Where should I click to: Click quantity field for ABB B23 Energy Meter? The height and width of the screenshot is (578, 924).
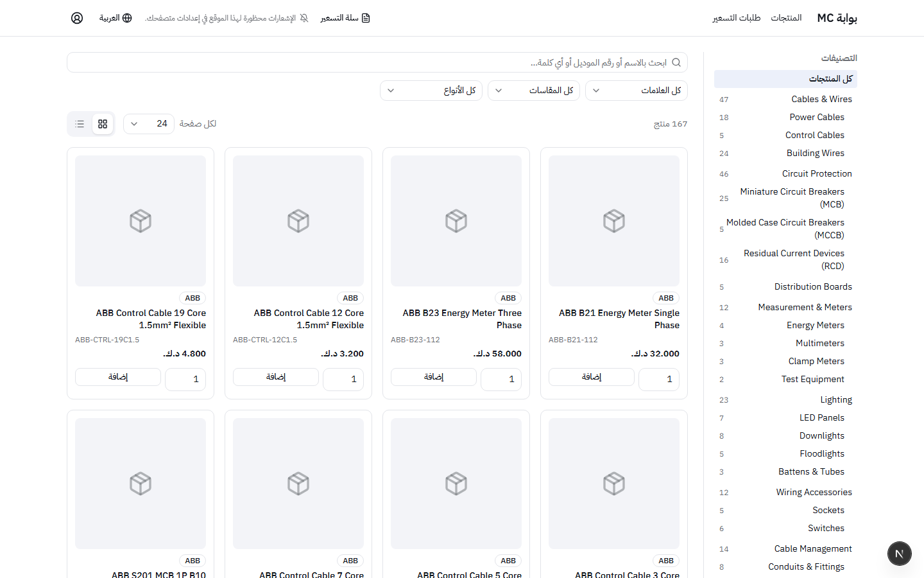coord(501,379)
